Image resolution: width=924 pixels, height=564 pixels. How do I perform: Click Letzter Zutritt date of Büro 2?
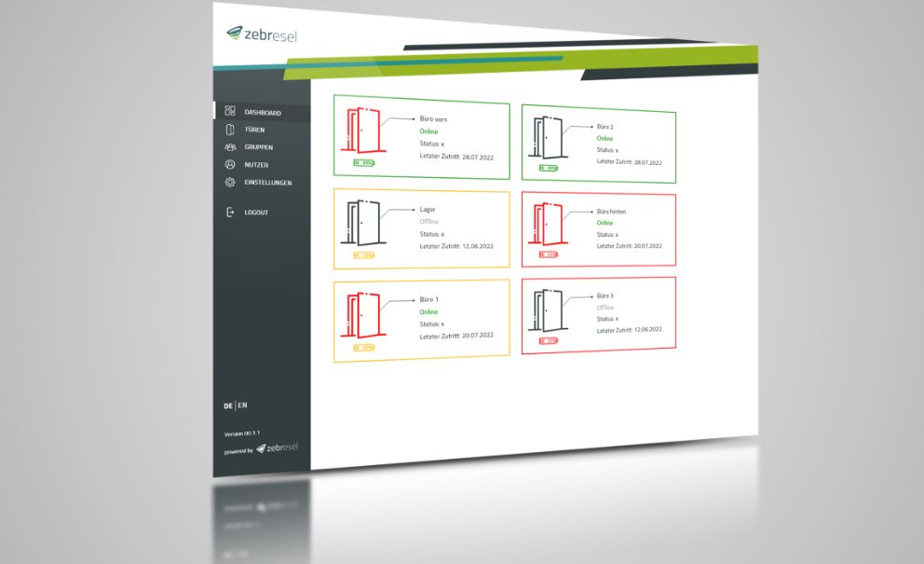click(629, 161)
